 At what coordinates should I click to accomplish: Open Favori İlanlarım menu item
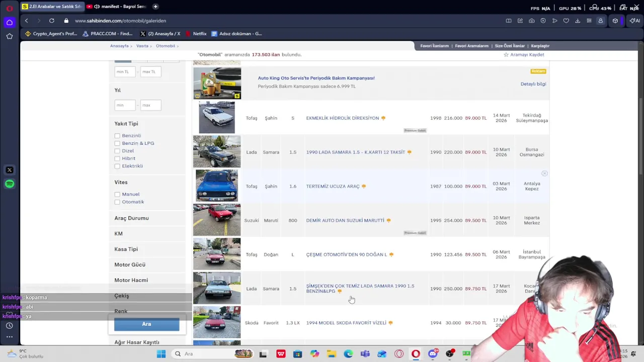pos(434,46)
